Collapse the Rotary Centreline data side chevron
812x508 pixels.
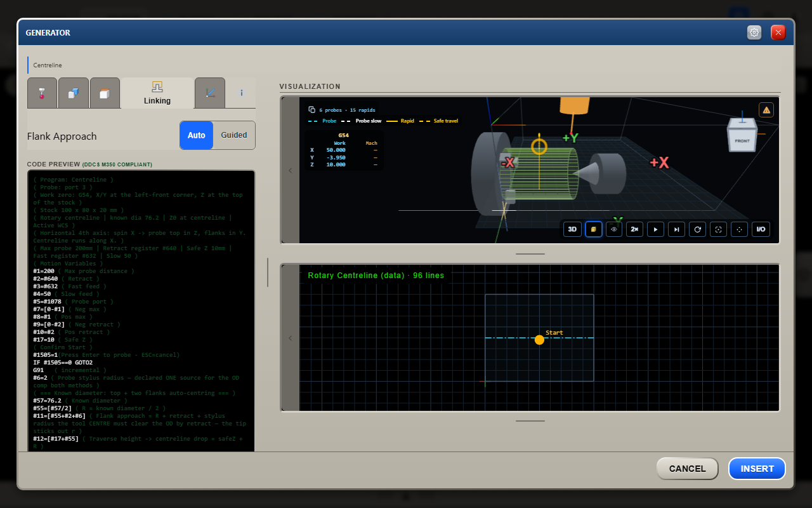(x=291, y=338)
